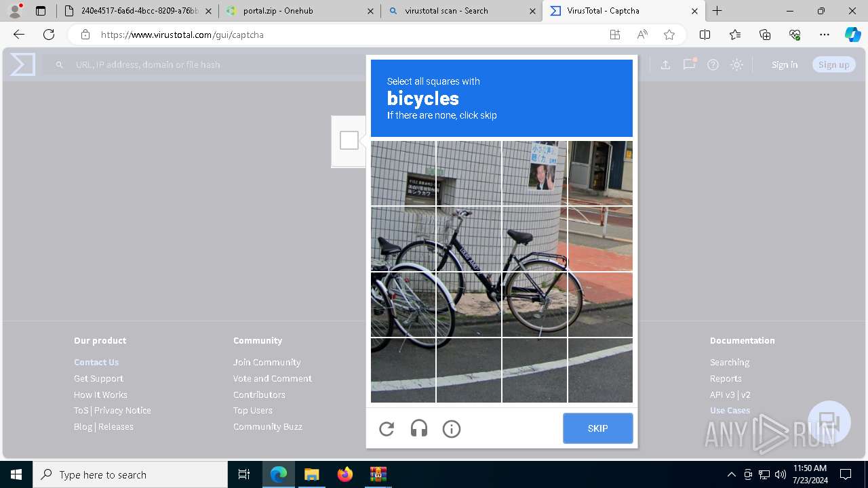The height and width of the screenshot is (488, 868).
Task: Click the taskbar search box
Action: 130,474
